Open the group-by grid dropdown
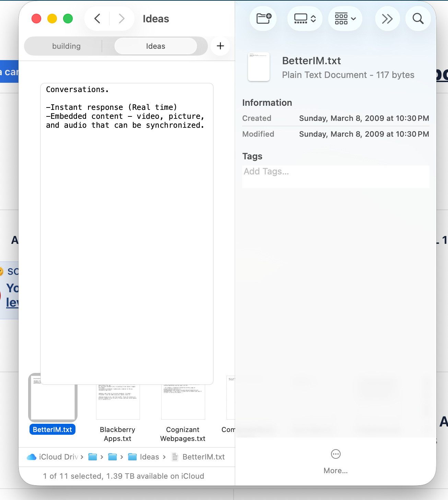 [345, 19]
